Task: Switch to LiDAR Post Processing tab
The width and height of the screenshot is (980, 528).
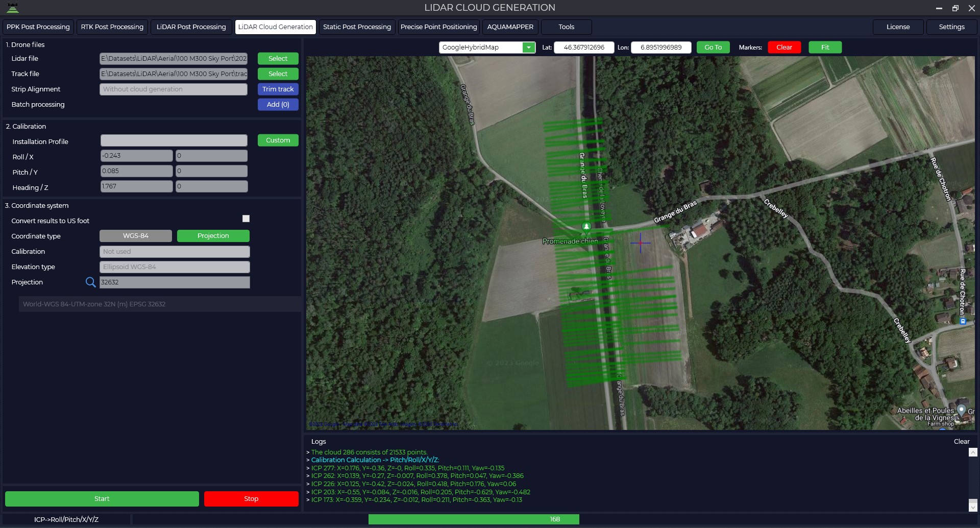Action: [x=191, y=27]
